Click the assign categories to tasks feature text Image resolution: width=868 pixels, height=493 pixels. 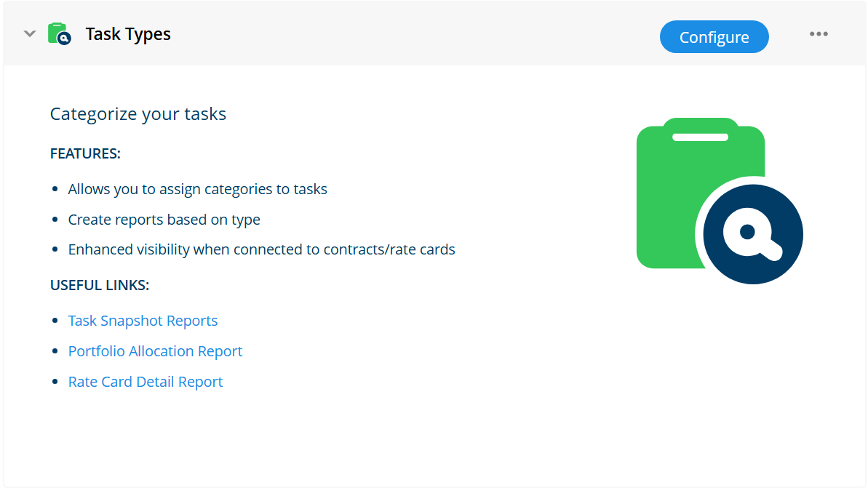pyautogui.click(x=198, y=189)
